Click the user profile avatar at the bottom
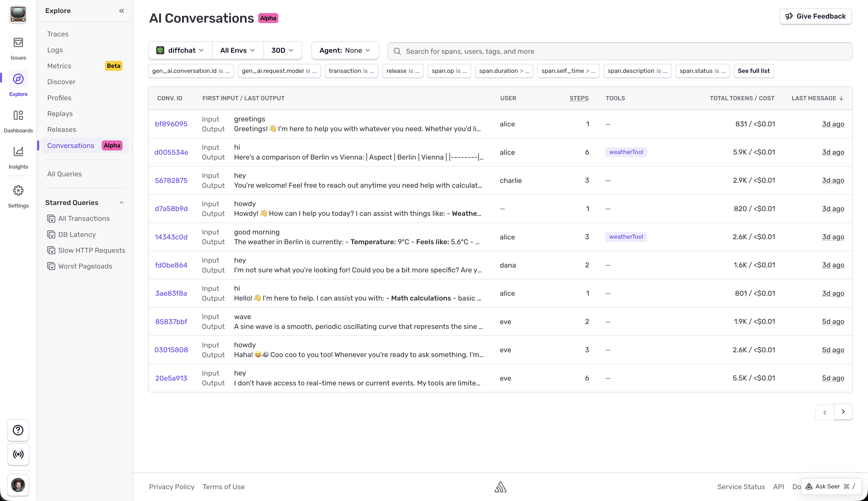The width and height of the screenshot is (868, 501). pyautogui.click(x=18, y=485)
